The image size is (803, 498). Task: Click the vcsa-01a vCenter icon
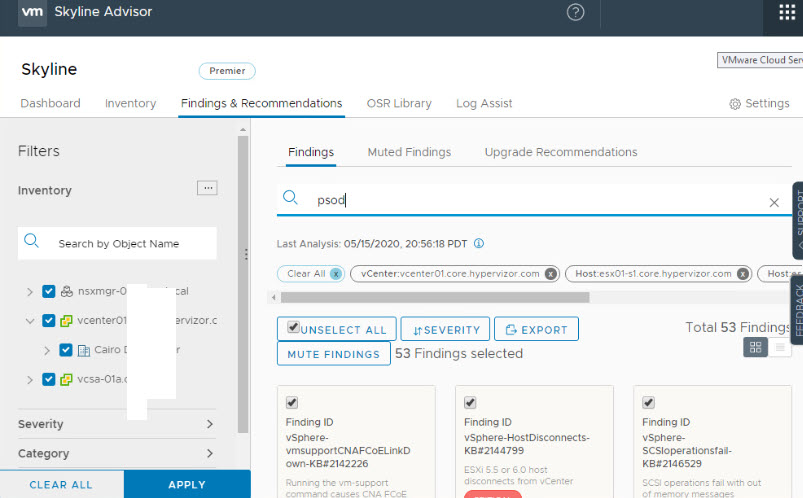tap(66, 380)
